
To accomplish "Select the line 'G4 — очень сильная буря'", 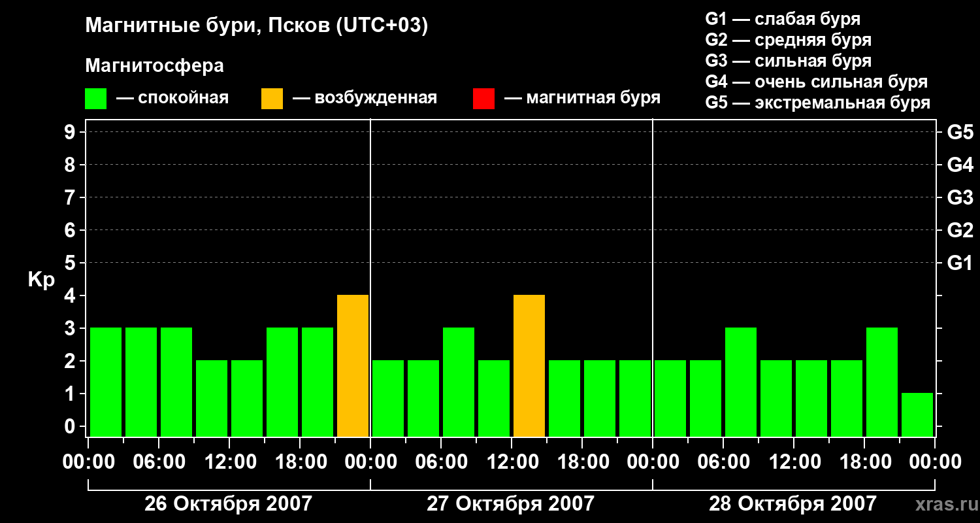I will (x=816, y=82).
